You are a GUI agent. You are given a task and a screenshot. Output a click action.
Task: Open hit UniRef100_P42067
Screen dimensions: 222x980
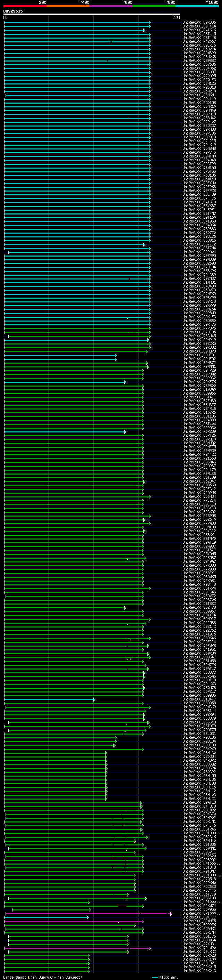pos(199,41)
